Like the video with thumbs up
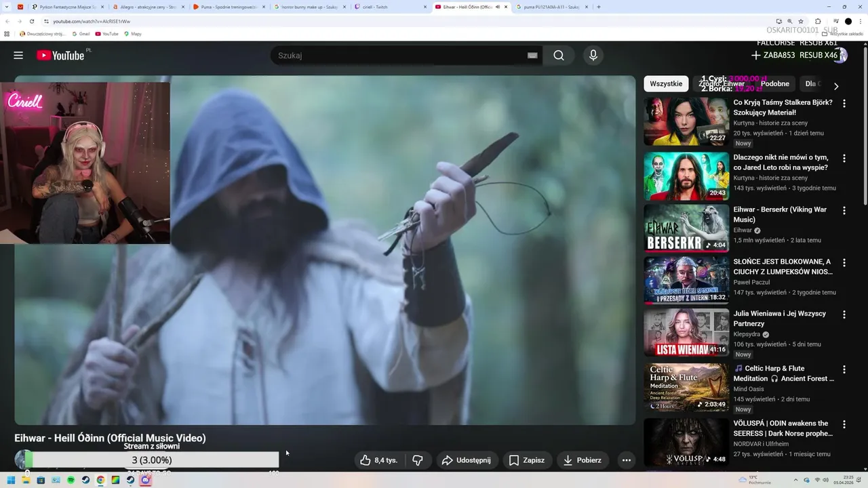 (379, 460)
